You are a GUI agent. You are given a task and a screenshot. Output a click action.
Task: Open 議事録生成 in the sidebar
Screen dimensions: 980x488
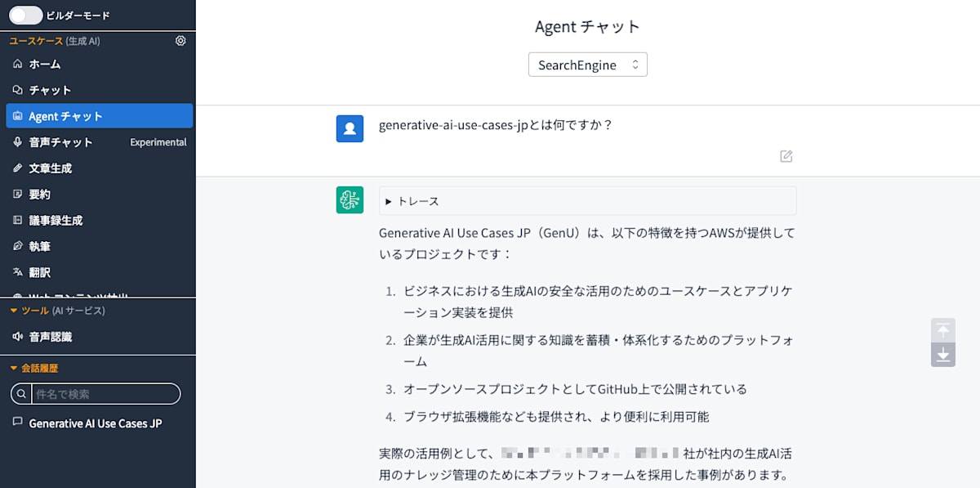point(99,221)
